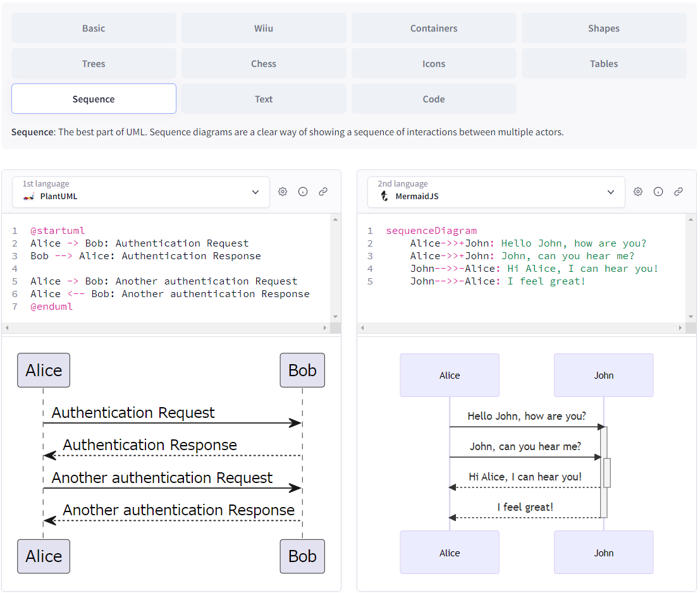Viewport: 700px width, 593px height.
Task: Select the Trees category
Action: coord(93,63)
